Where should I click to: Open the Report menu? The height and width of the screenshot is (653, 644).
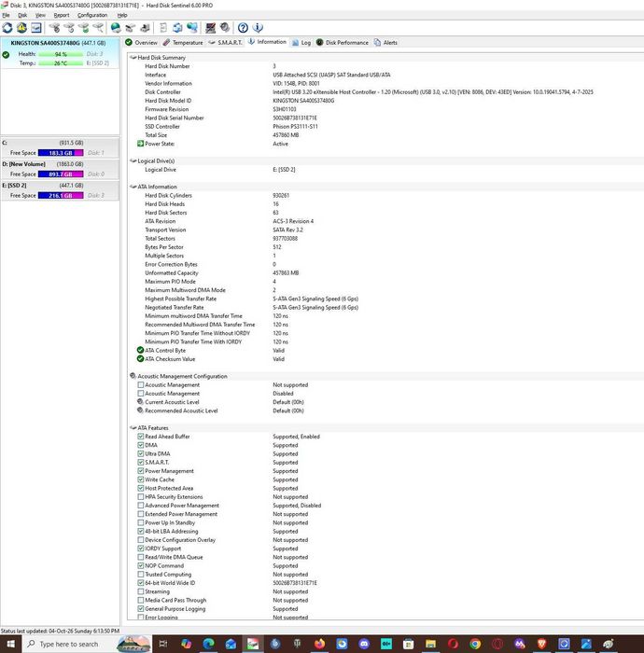point(62,15)
